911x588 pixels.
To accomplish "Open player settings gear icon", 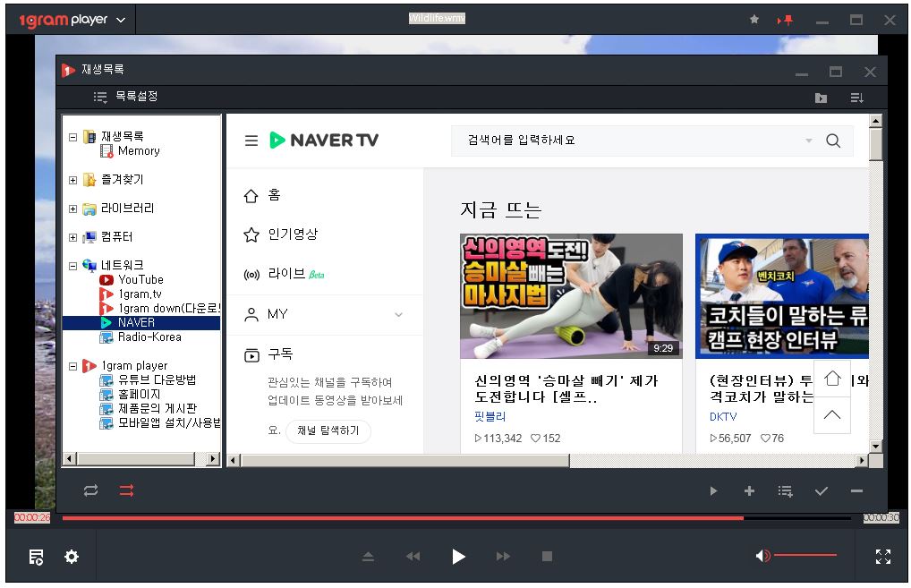I will pyautogui.click(x=72, y=558).
